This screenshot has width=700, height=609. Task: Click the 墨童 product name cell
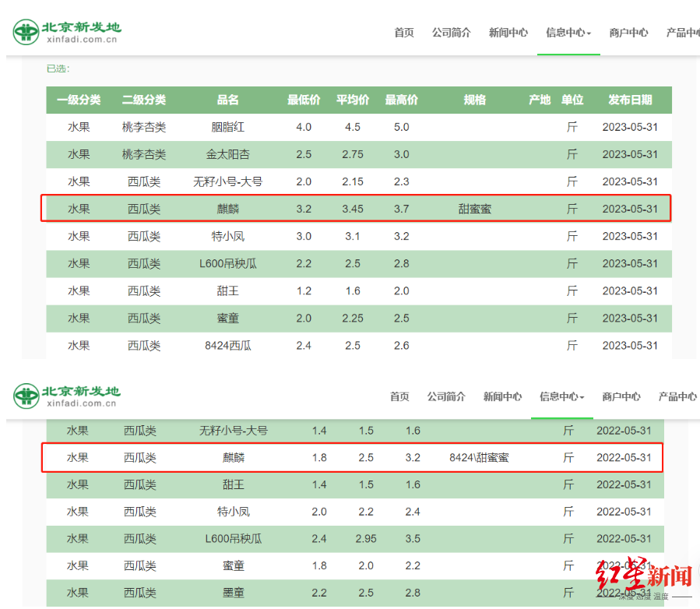pyautogui.click(x=234, y=593)
